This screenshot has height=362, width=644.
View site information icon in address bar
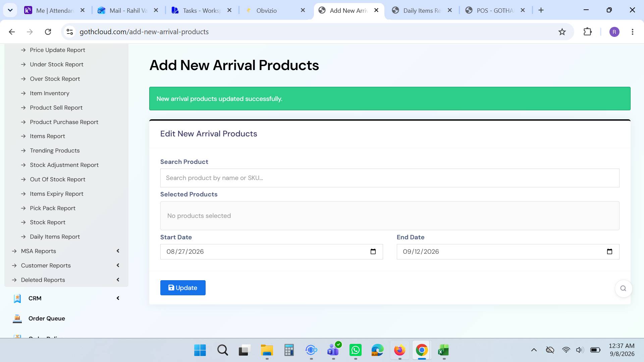point(70,32)
